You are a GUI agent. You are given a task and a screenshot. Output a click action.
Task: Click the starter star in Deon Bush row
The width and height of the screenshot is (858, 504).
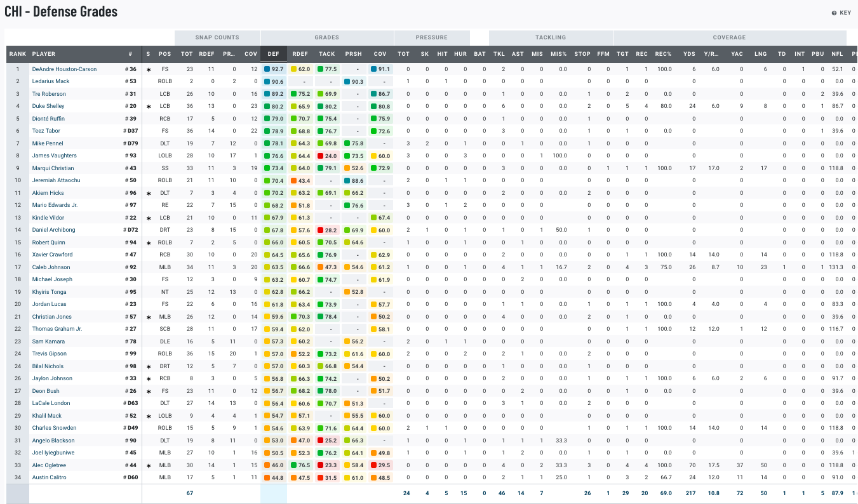pyautogui.click(x=149, y=391)
